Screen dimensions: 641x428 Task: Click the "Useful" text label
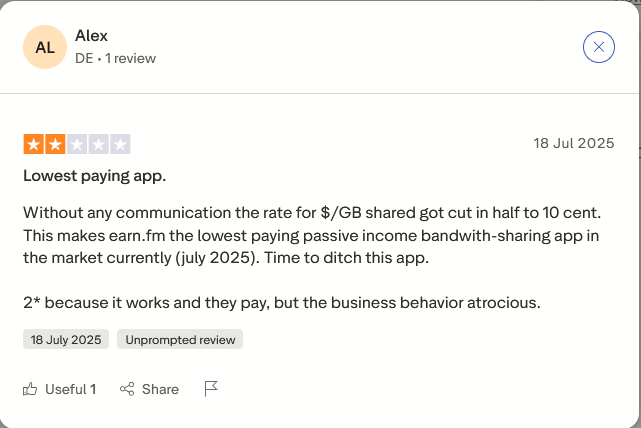click(66, 389)
